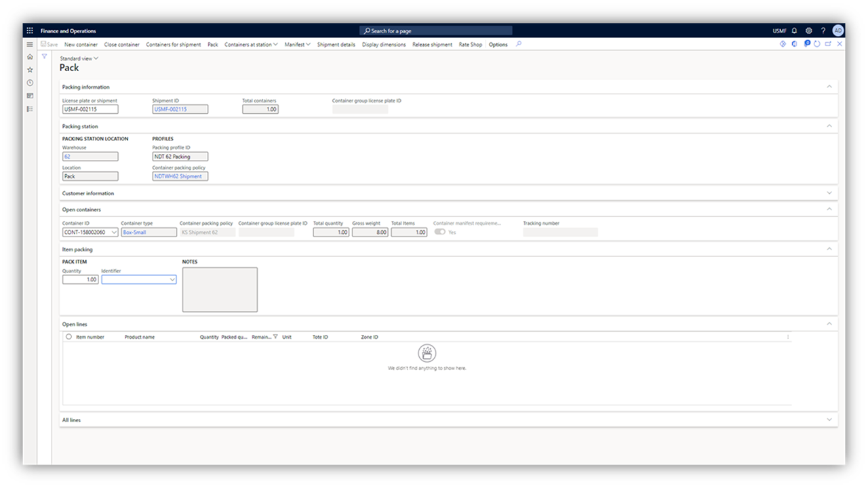Image resolution: width=868 pixels, height=488 pixels.
Task: Open the Containers at station menu
Action: [251, 45]
